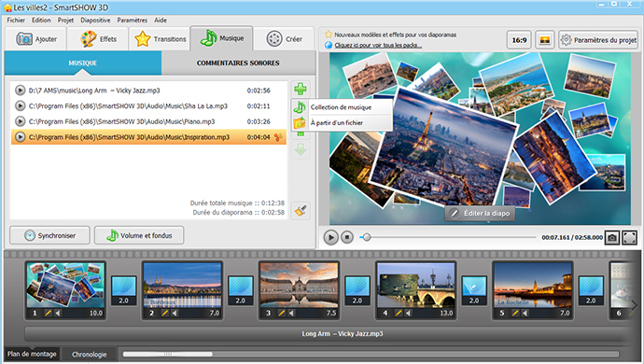This screenshot has width=644, height=364.
Task: Select slide 1 collage thumbnail
Action: pos(65,285)
